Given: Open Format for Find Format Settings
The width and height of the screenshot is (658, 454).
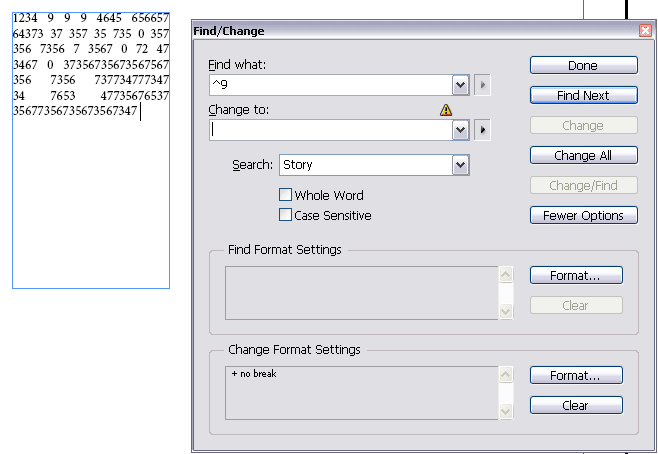Looking at the screenshot, I should tap(576, 275).
